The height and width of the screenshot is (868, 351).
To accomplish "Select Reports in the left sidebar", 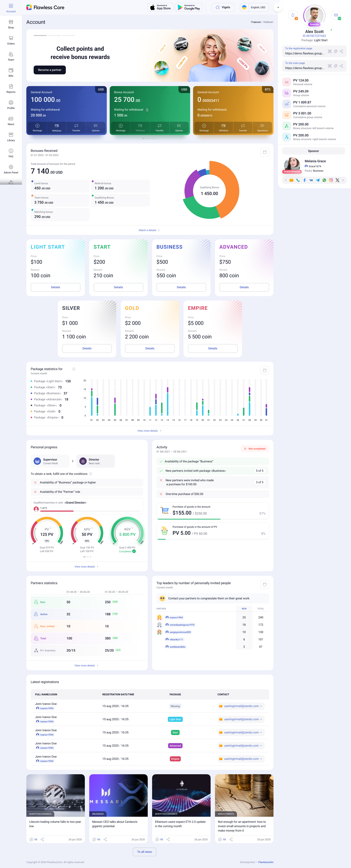I will tap(11, 89).
